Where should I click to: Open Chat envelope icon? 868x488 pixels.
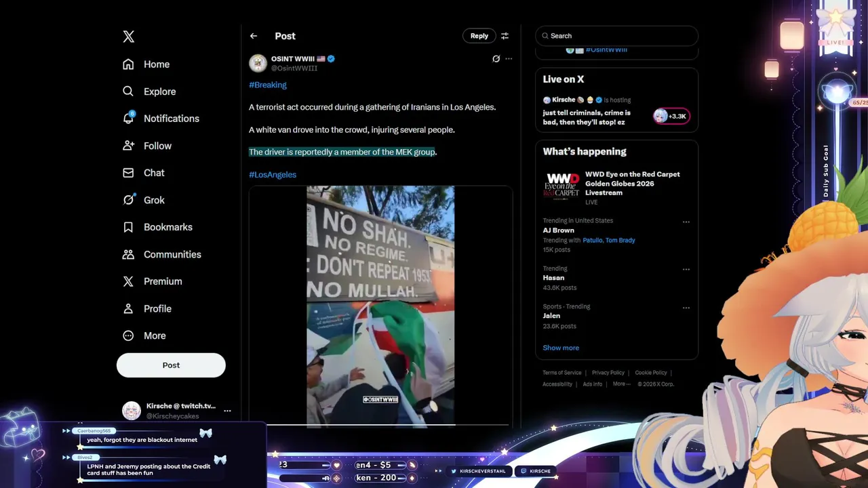point(128,173)
